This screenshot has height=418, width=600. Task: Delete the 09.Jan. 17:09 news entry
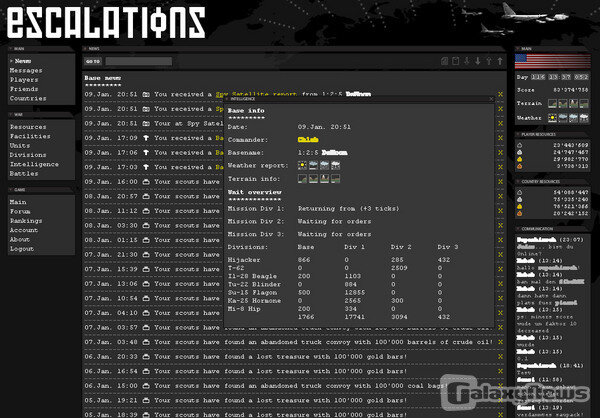click(x=500, y=138)
